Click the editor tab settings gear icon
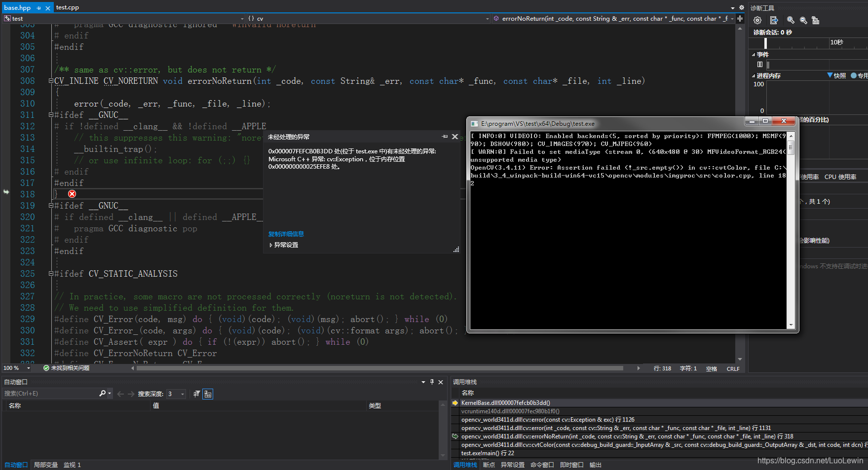Image resolution: width=868 pixels, height=470 pixels. [x=741, y=7]
